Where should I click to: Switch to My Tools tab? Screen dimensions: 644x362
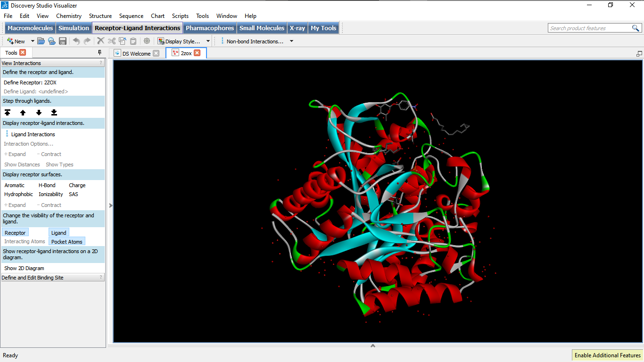coord(323,28)
